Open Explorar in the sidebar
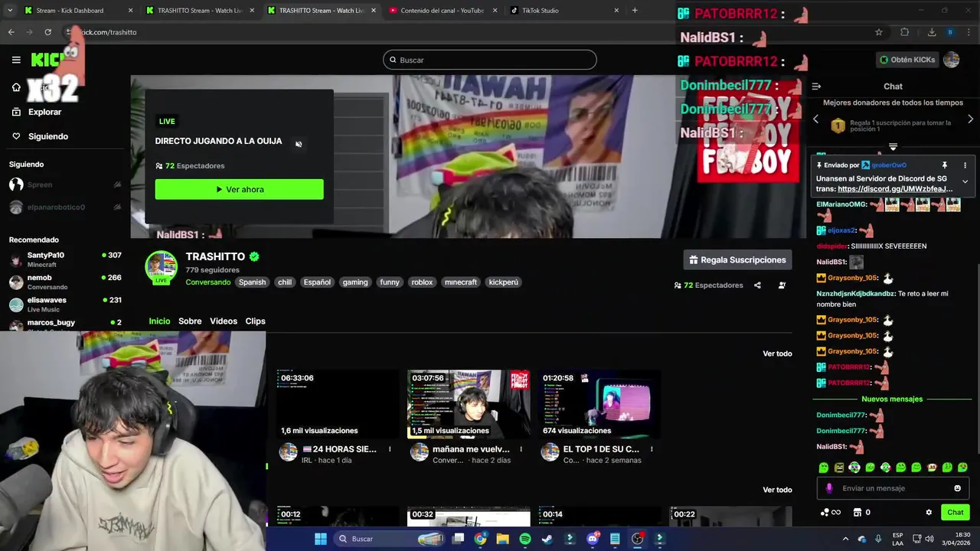 click(37, 112)
